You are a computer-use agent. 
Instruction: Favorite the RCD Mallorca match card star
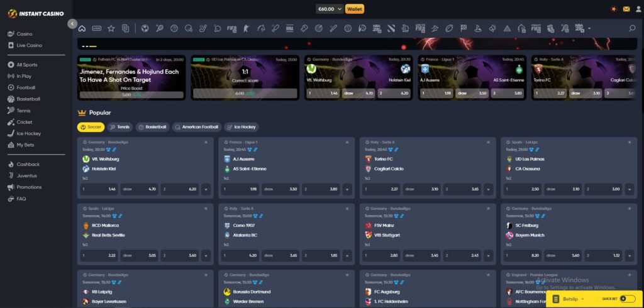pyautogui.click(x=206, y=209)
